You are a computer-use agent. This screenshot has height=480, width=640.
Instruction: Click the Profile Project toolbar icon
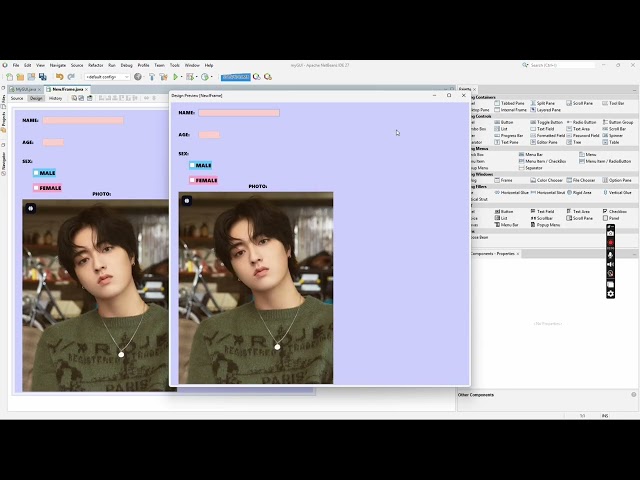tap(204, 77)
